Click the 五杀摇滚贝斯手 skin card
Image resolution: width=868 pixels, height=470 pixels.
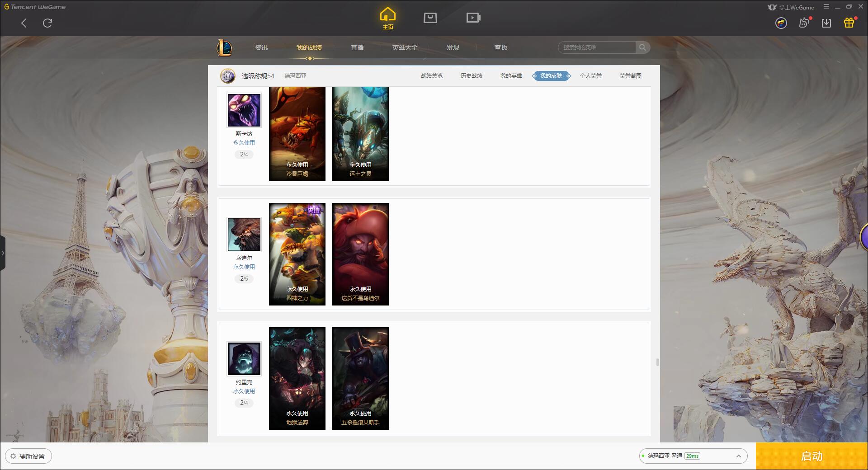click(x=360, y=378)
